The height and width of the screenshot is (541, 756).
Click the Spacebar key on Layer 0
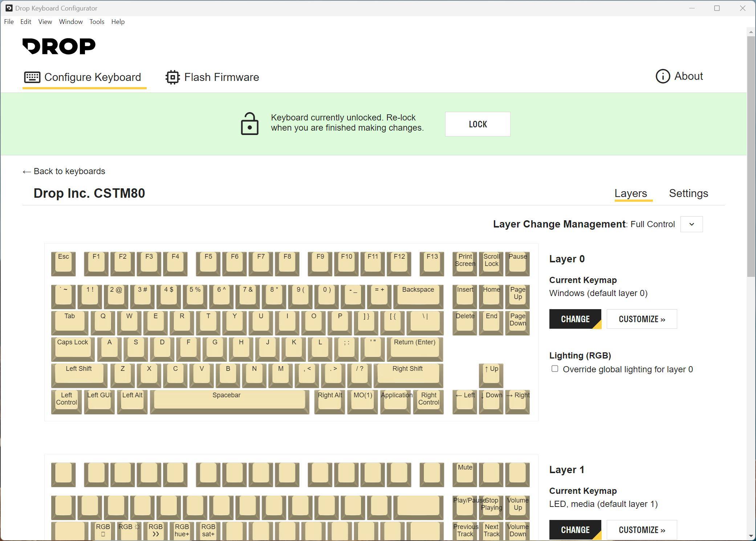pos(229,400)
